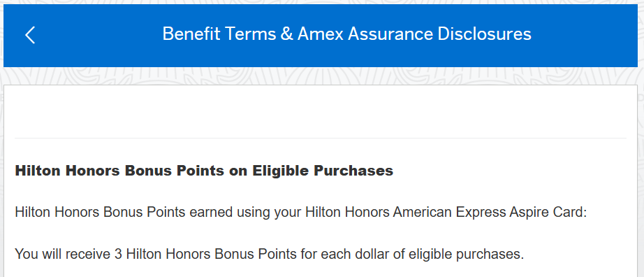Click the patterned strip below the blue header
The width and height of the screenshot is (644, 277).
[321, 76]
